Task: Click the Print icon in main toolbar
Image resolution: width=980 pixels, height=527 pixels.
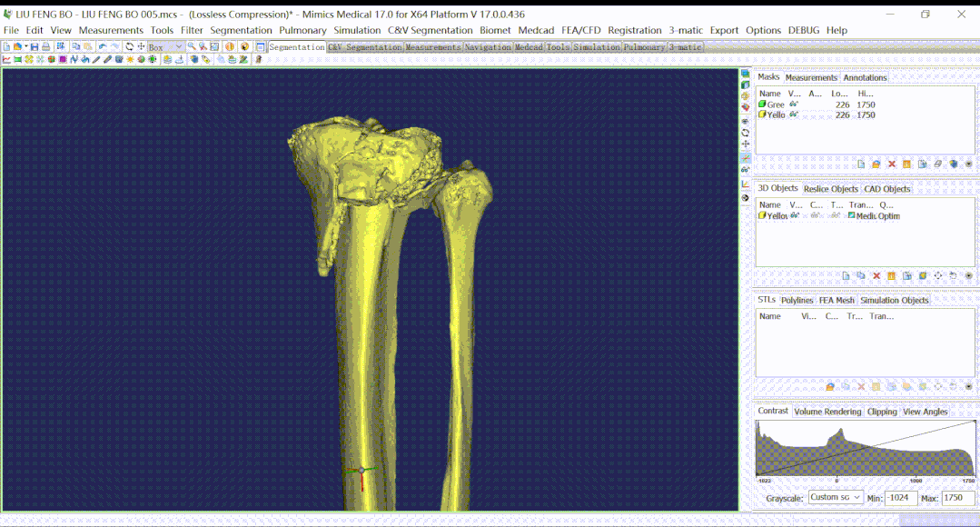Action: (x=45, y=47)
